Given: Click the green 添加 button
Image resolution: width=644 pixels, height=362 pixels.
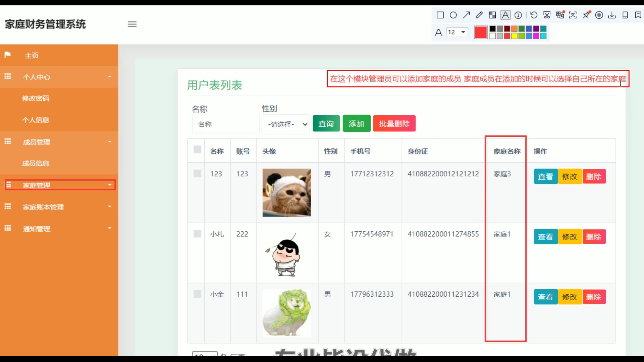Looking at the screenshot, I should point(356,124).
